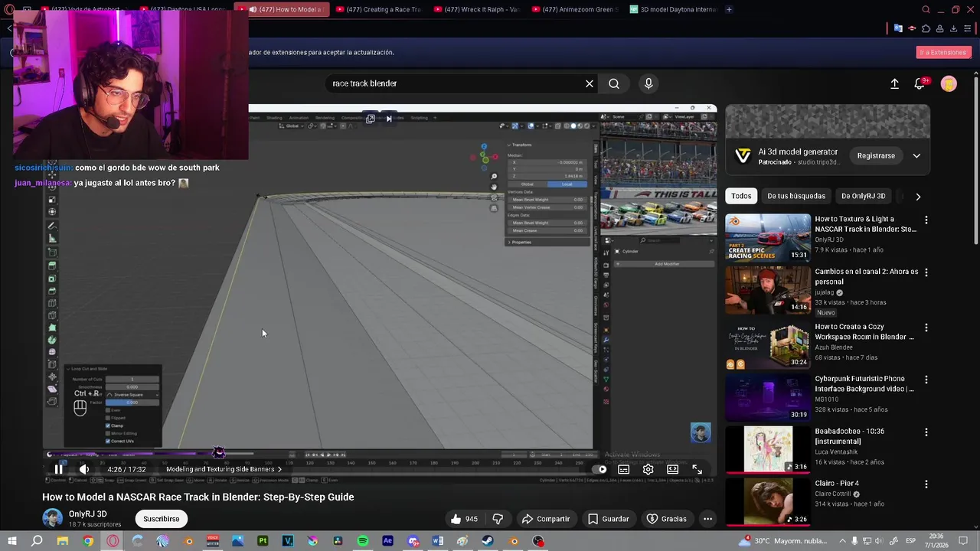Expand the ad options chevron

tap(916, 156)
